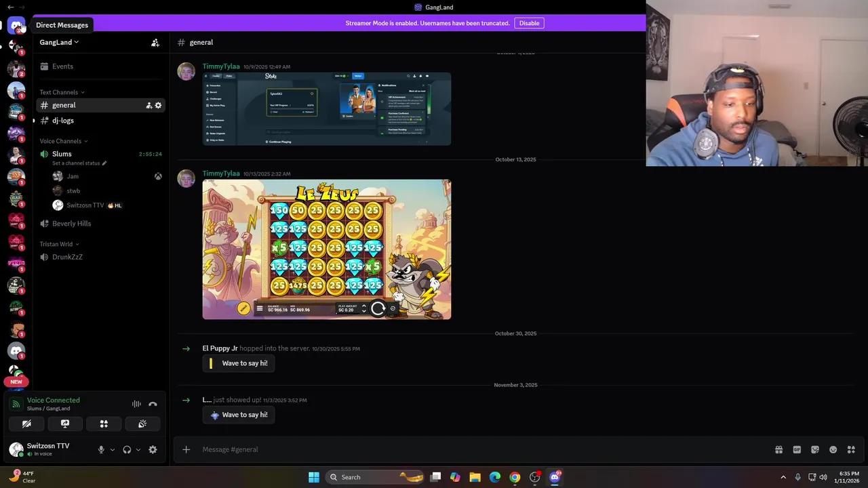Start an activity in voice panel
This screenshot has width=868, height=488.
[104, 424]
